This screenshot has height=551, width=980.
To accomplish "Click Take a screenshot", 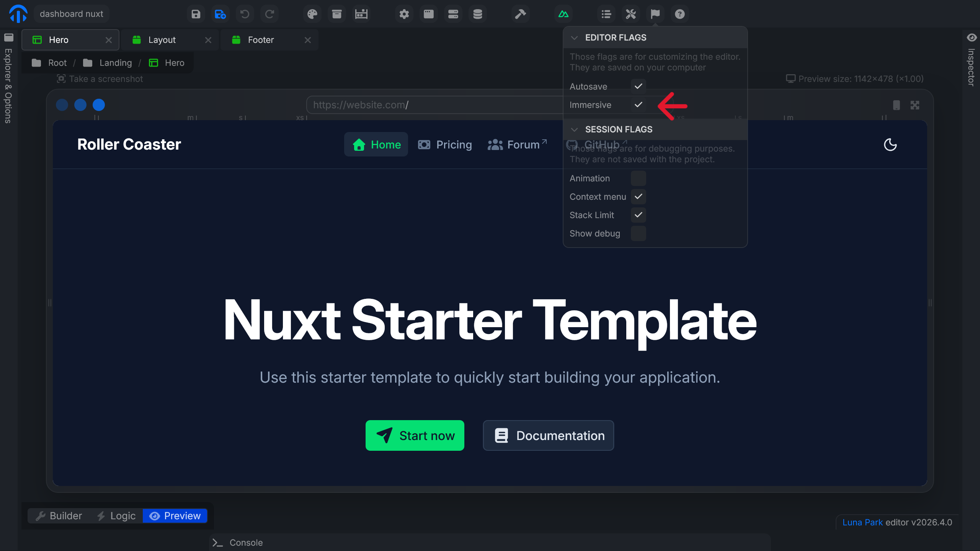I will (100, 79).
